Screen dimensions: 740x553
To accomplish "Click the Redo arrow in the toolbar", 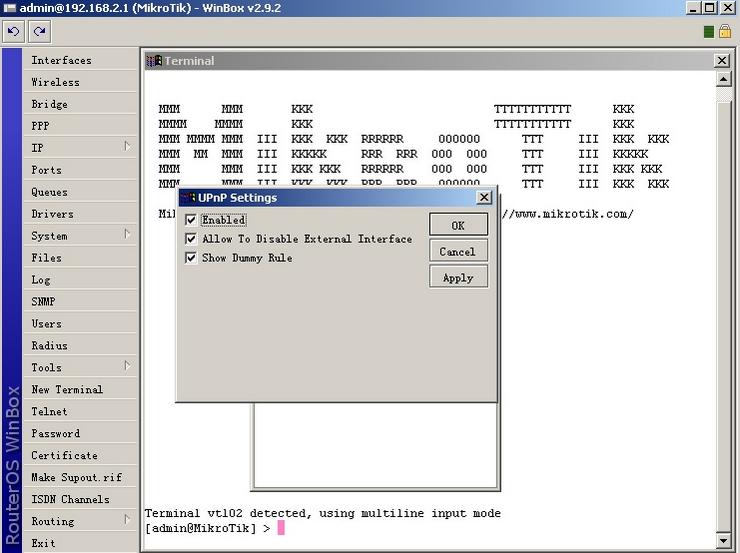I will [39, 31].
